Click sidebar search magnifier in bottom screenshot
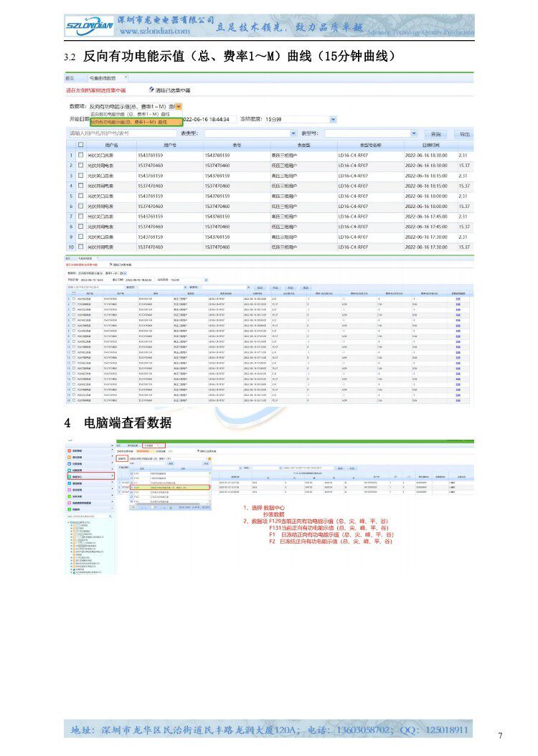 pyautogui.click(x=110, y=516)
